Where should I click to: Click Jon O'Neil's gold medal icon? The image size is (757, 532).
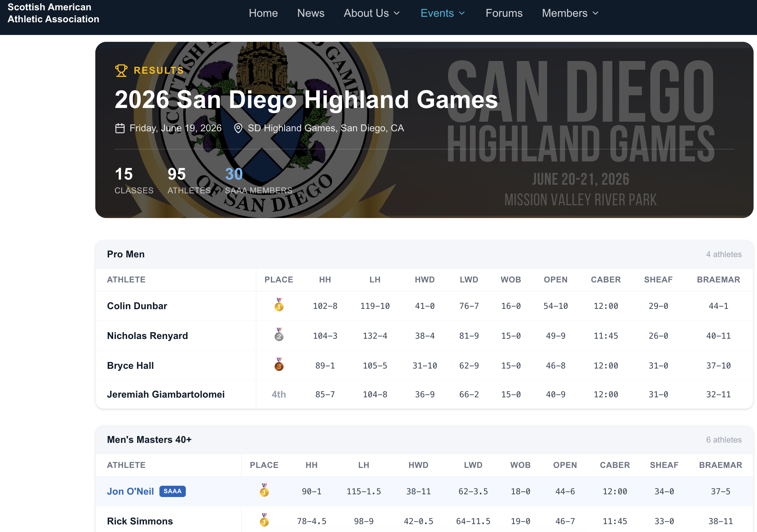point(264,490)
